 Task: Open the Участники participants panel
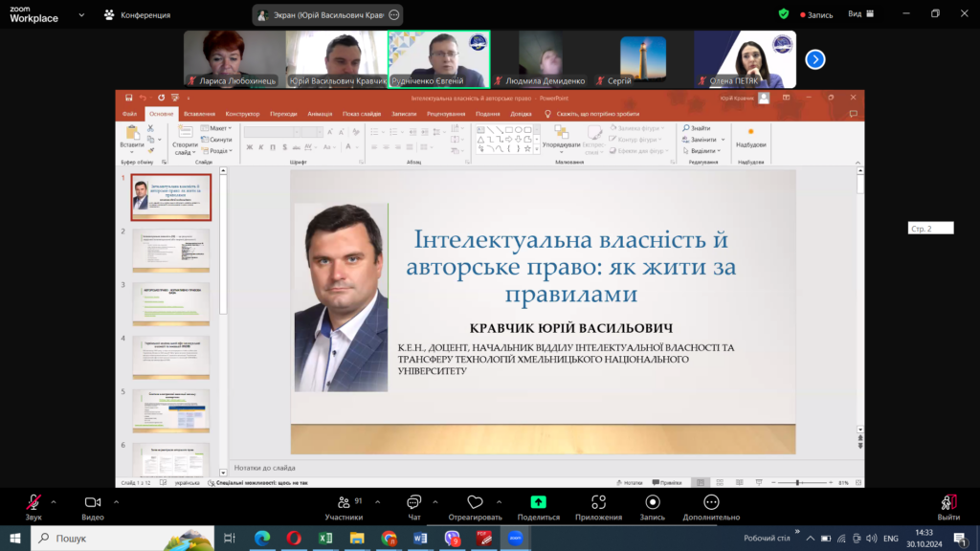click(344, 502)
